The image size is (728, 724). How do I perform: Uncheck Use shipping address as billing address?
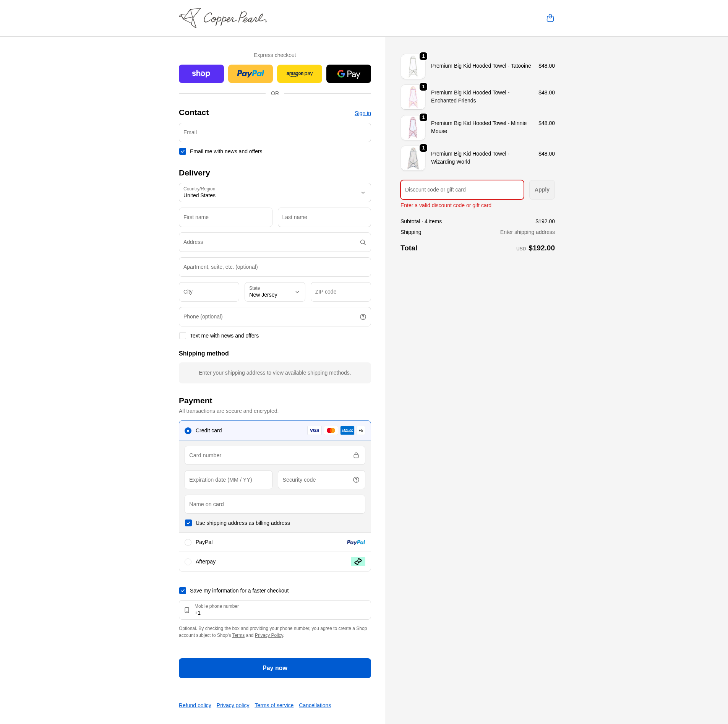point(188,523)
